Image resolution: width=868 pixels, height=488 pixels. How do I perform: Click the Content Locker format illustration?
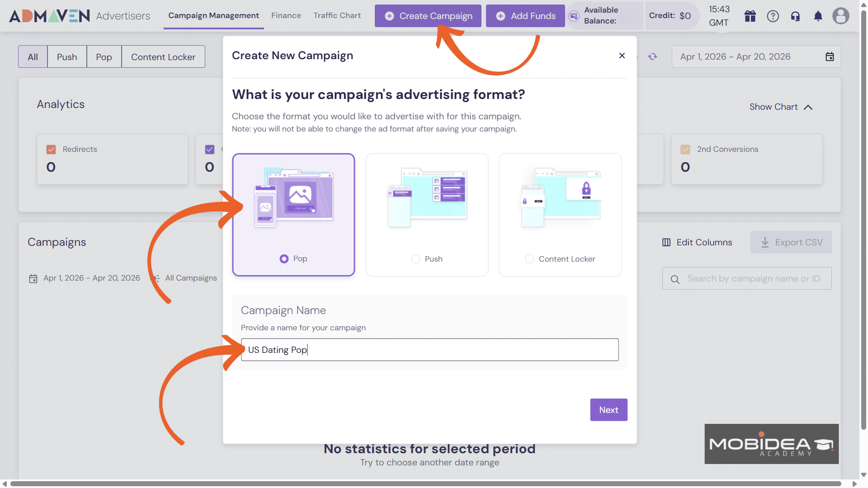(x=560, y=198)
